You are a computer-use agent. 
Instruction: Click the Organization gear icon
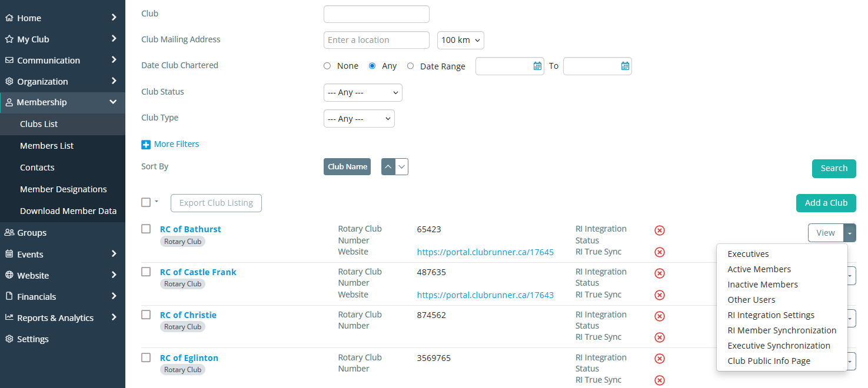(x=9, y=82)
